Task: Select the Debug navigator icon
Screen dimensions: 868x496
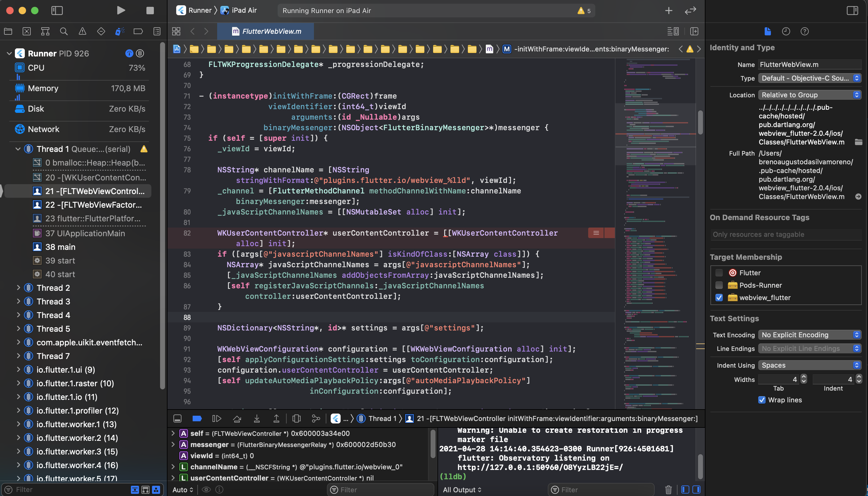Action: [x=119, y=31]
